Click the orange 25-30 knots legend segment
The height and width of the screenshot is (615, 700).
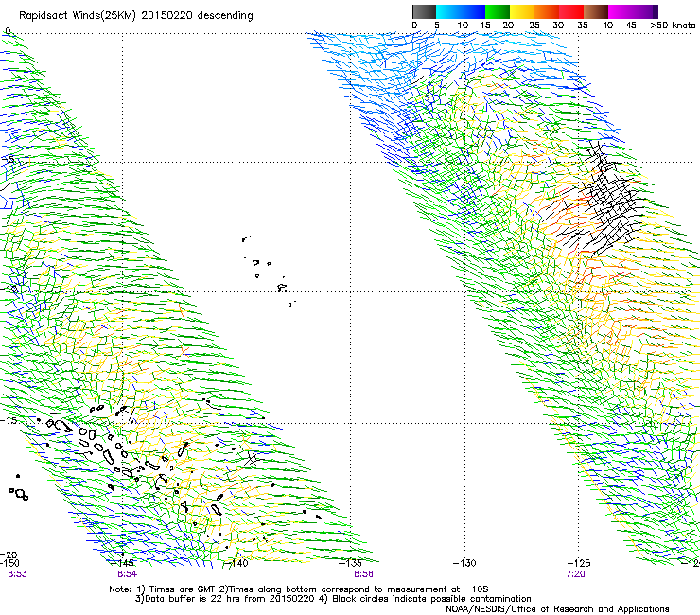547,11
